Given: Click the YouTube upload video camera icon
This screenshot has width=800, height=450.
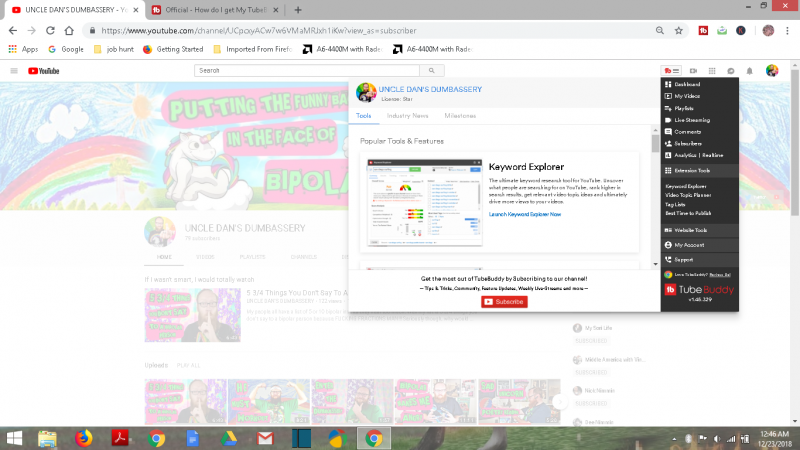Looking at the screenshot, I should tap(691, 71).
